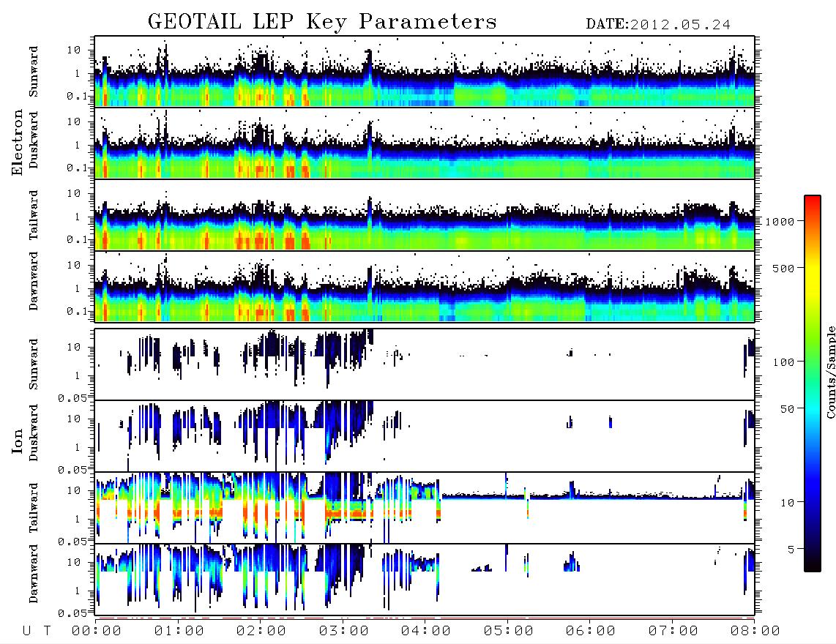Select the Electron Dawnward axis label
Viewport: 836px width, 644px height.
click(x=34, y=282)
